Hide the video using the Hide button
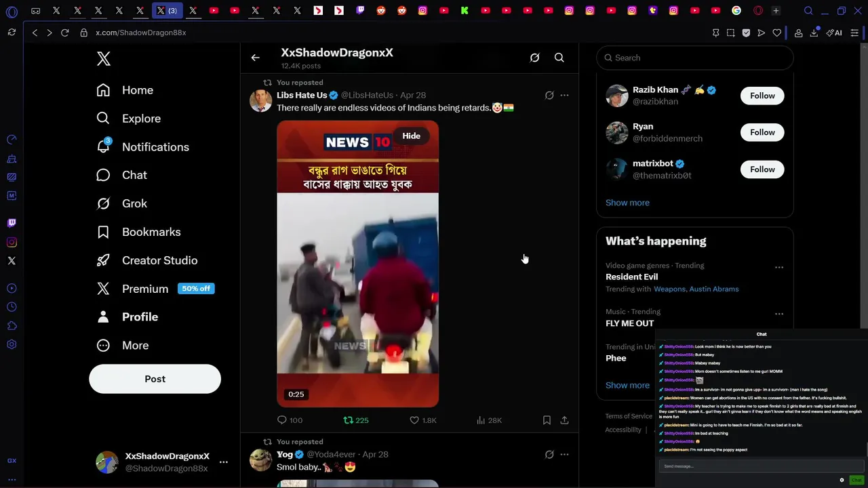The width and height of the screenshot is (868, 488). 411,136
